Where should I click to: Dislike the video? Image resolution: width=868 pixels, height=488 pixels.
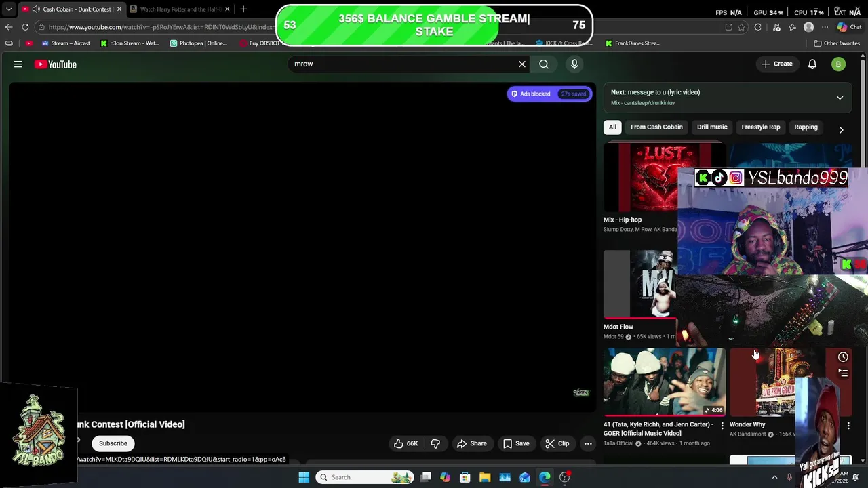435,443
